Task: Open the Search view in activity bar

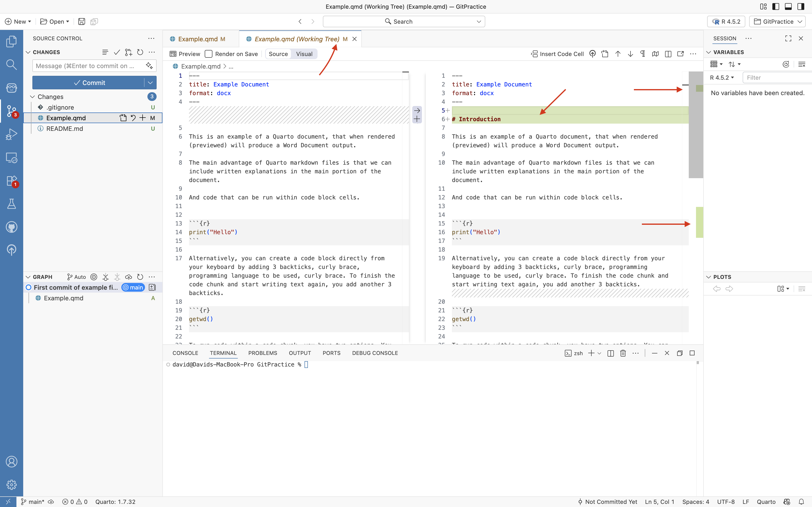Action: [11, 64]
